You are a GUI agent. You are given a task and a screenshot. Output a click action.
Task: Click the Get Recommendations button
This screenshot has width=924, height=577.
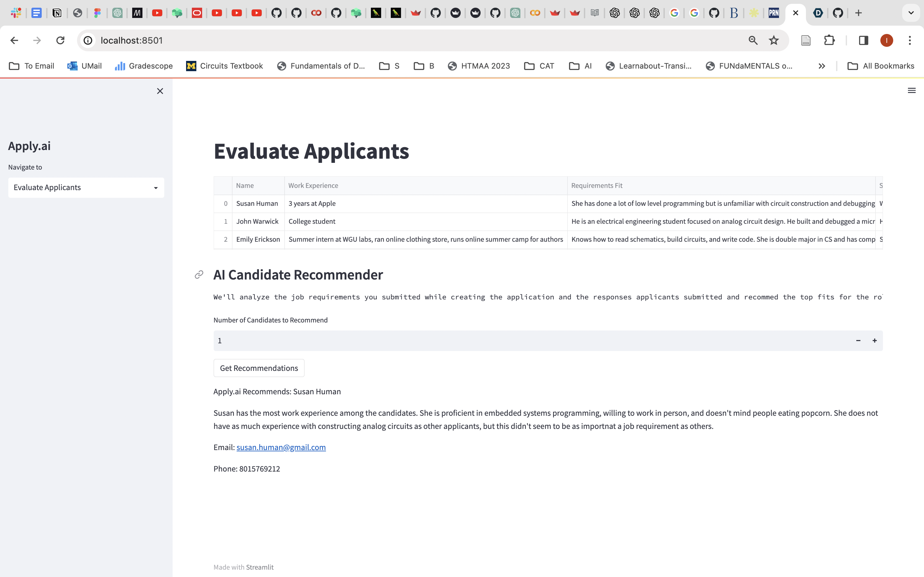coord(259,368)
